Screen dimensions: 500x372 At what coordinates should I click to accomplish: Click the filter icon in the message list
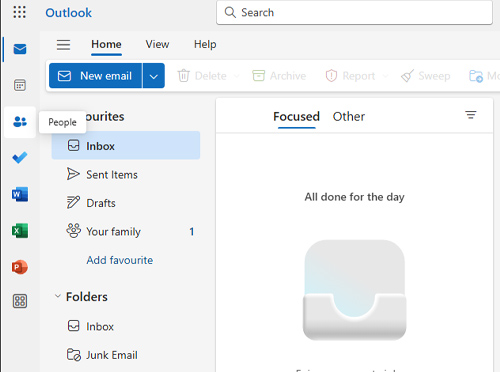[x=471, y=115]
